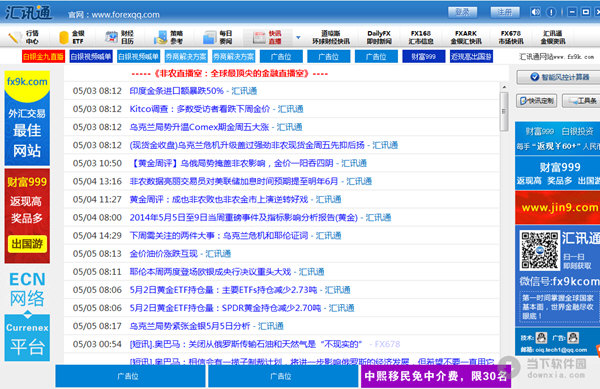Viewport: 600px width, 389px height.
Task: Click the yellow 出国游 button in left banner
Action: coord(27,244)
